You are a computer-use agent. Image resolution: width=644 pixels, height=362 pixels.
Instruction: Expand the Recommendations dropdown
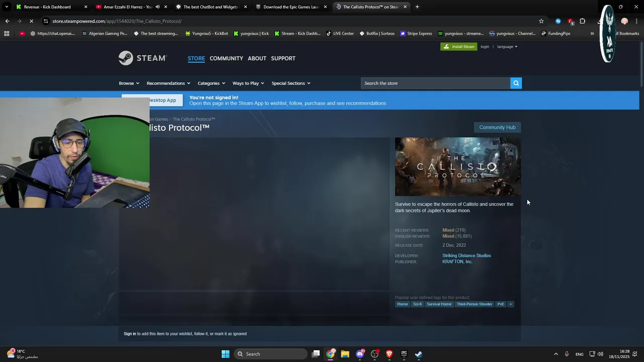(169, 83)
